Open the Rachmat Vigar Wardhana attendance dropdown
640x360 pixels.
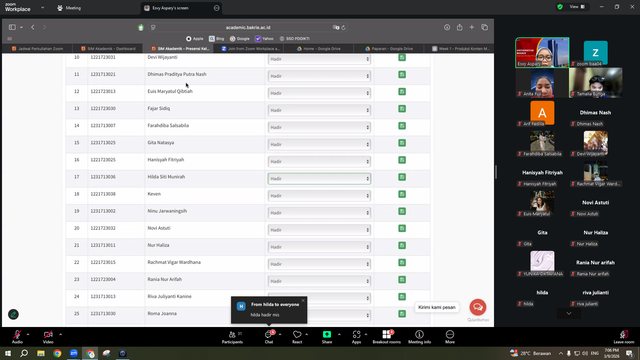[x=319, y=264]
